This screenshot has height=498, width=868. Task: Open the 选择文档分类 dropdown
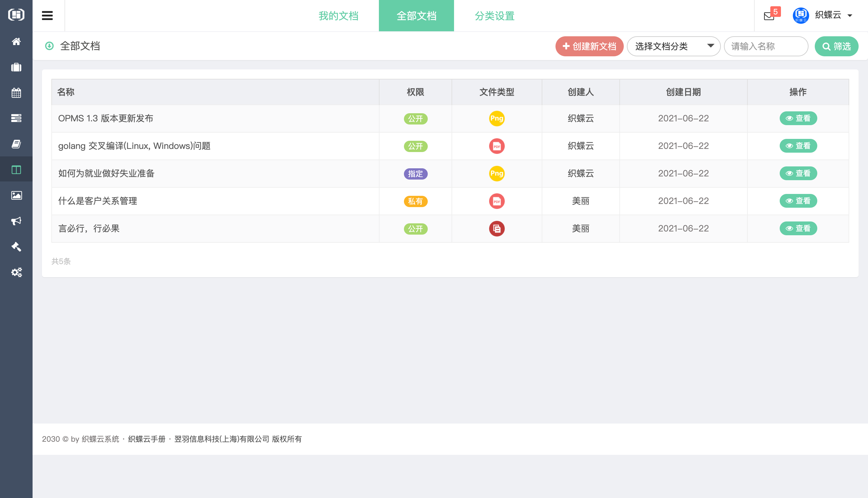(673, 46)
